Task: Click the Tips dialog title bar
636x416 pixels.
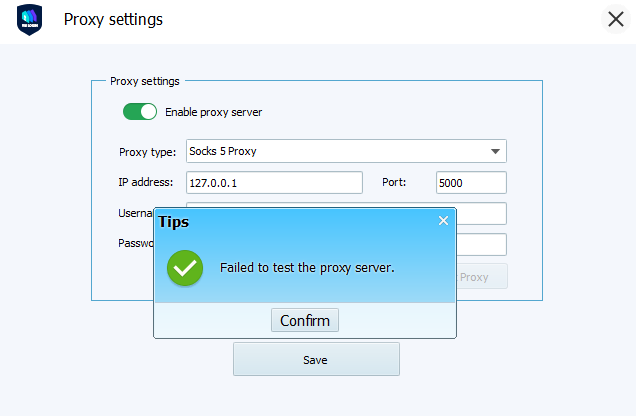Action: (300, 221)
